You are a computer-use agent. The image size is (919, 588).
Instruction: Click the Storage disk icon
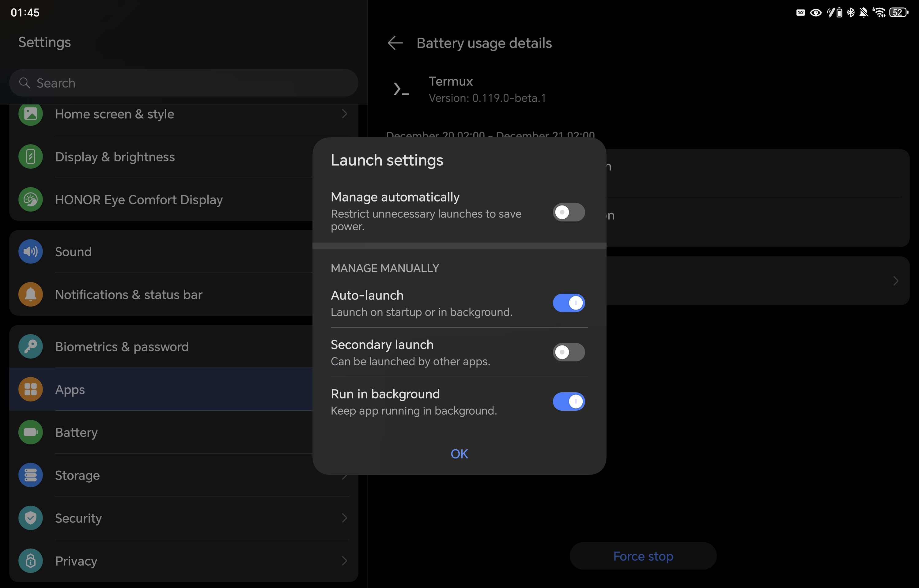tap(31, 475)
